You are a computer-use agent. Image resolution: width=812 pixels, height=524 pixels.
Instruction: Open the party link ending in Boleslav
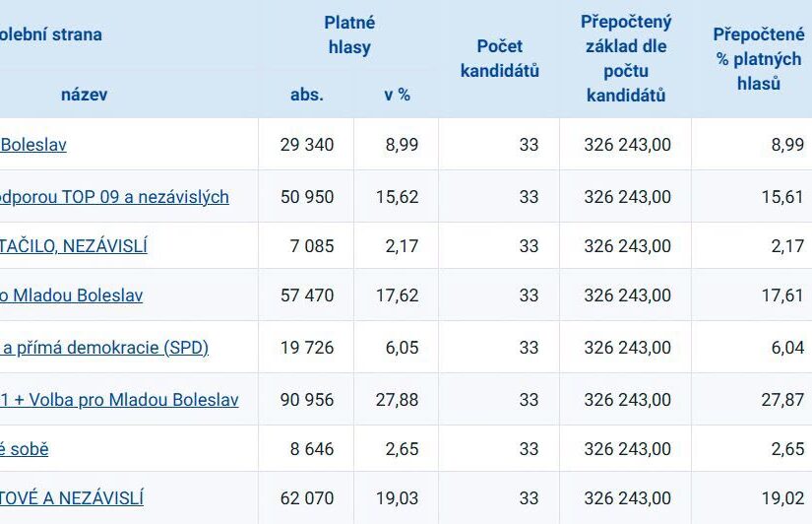(33, 145)
